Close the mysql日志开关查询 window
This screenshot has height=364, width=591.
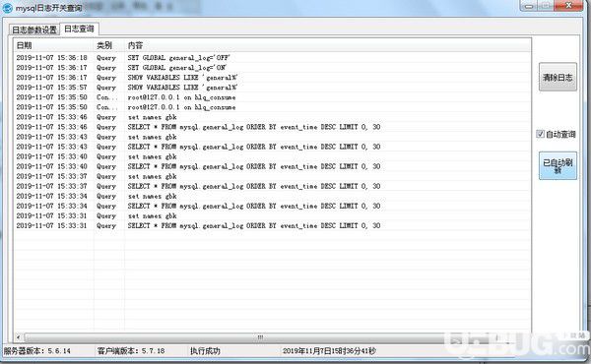(568, 5)
